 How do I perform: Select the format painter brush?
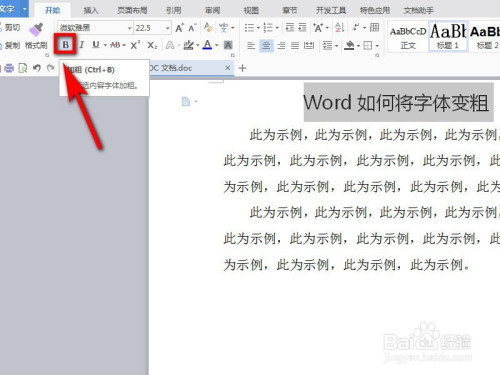[36, 29]
